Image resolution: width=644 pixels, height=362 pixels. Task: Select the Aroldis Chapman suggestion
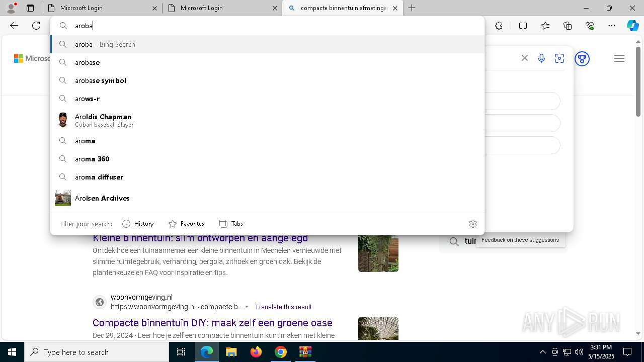coord(267,120)
